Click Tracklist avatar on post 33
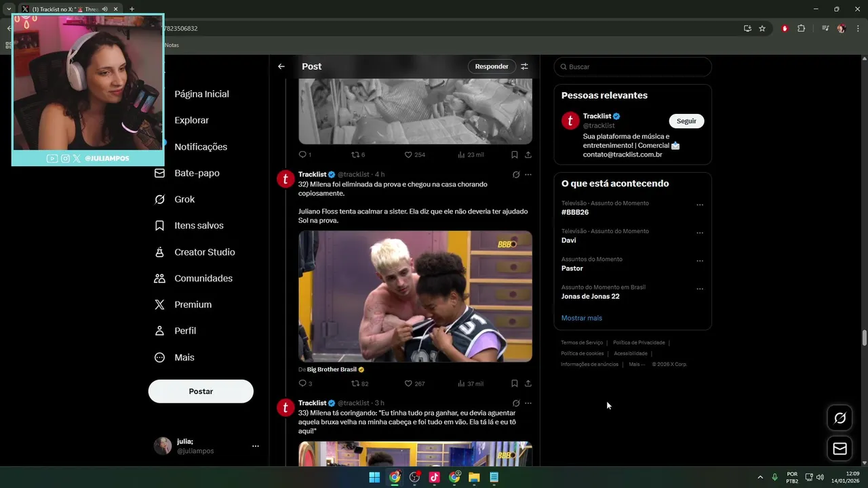 click(x=285, y=407)
